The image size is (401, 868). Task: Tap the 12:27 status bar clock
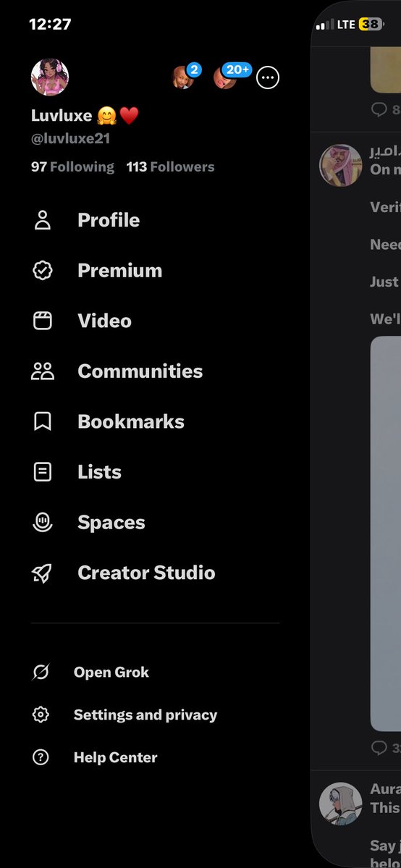coord(50,24)
